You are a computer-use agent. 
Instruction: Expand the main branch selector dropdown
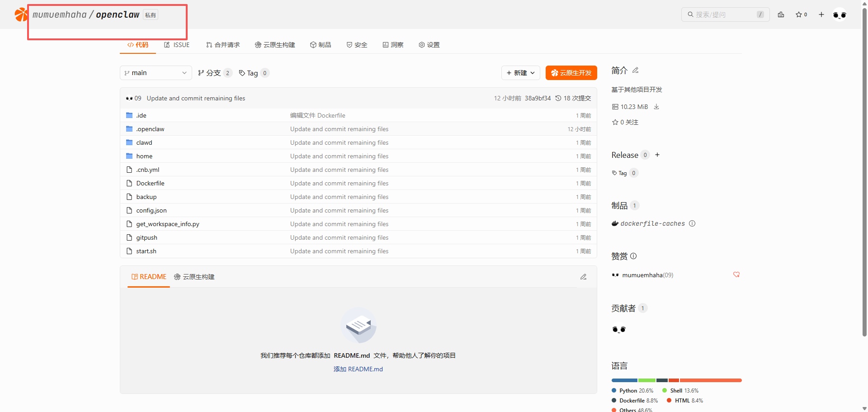[x=156, y=73]
